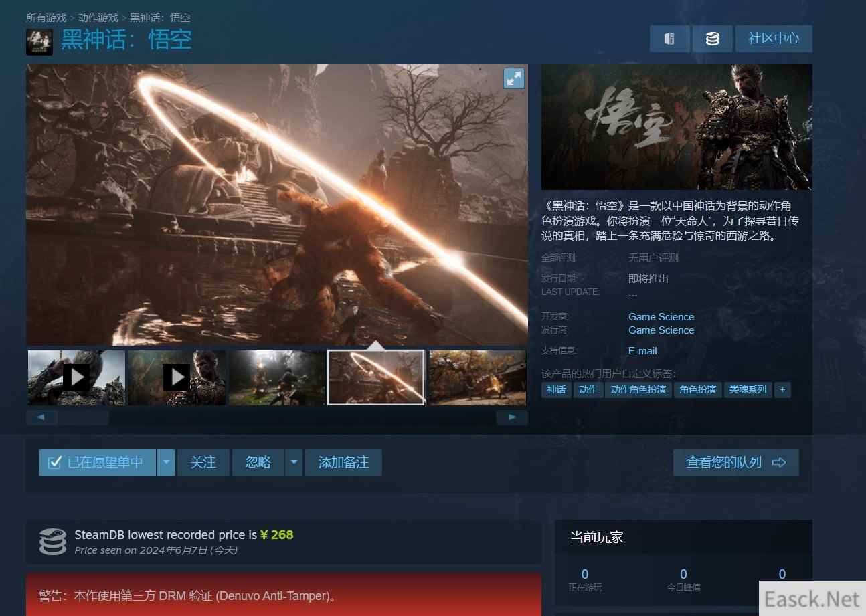
Task: Go to 所有游戏 in the breadcrumb
Action: click(x=46, y=17)
